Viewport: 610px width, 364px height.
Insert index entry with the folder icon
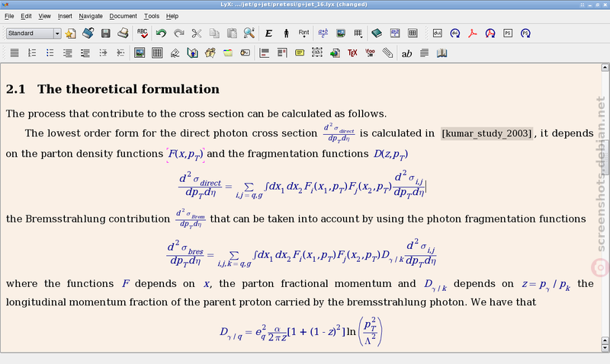pos(228,53)
